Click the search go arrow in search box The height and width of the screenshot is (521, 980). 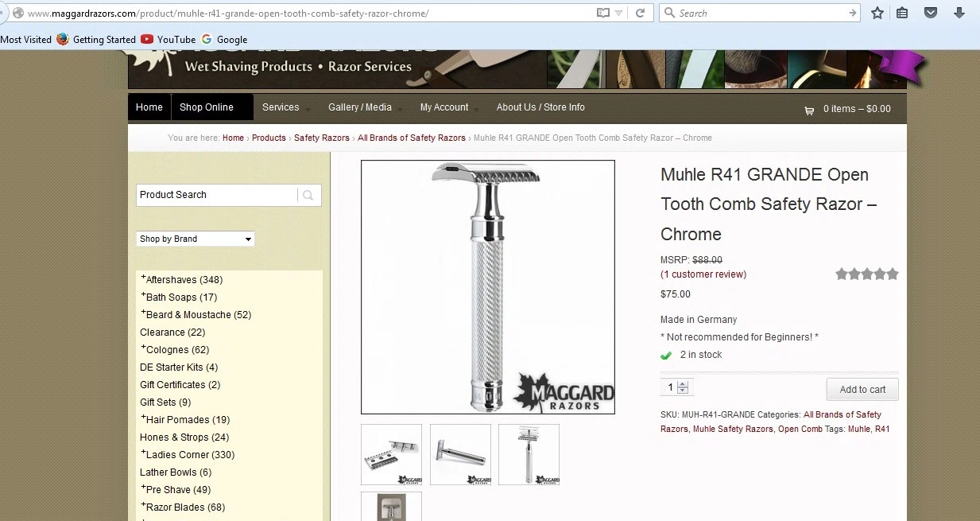pyautogui.click(x=853, y=13)
